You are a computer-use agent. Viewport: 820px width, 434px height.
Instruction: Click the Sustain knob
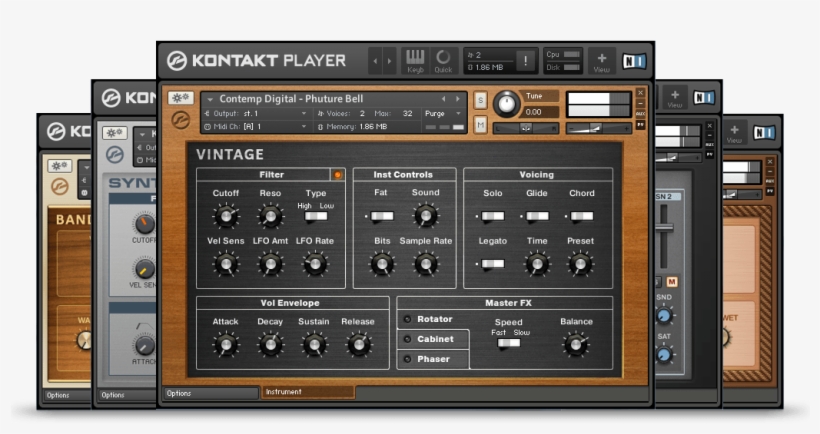pyautogui.click(x=314, y=345)
